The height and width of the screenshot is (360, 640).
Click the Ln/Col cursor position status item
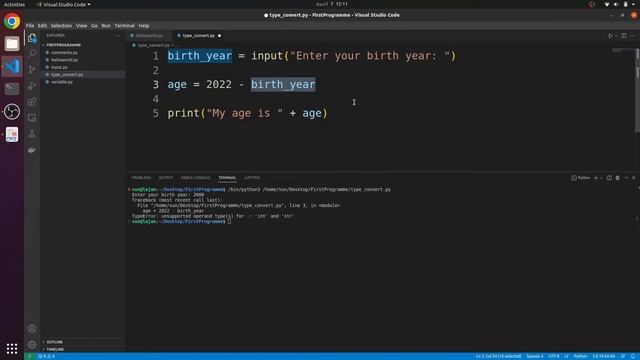(498, 356)
